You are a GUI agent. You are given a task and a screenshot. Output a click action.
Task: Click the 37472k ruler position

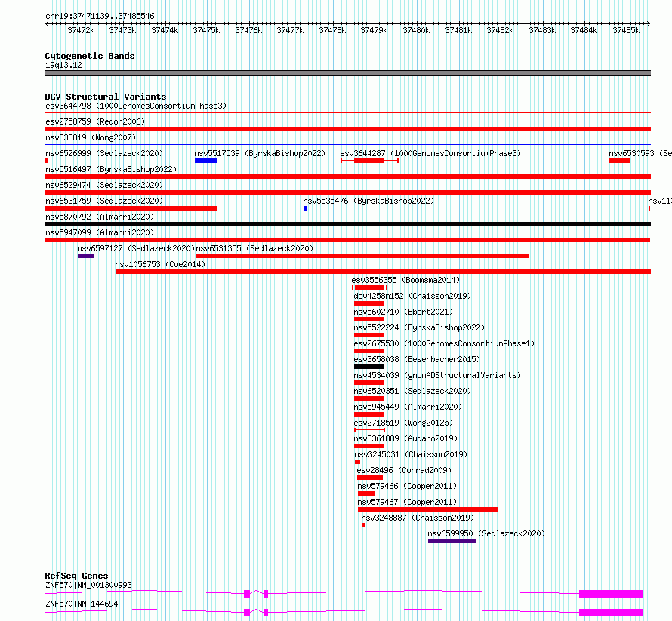pos(81,30)
